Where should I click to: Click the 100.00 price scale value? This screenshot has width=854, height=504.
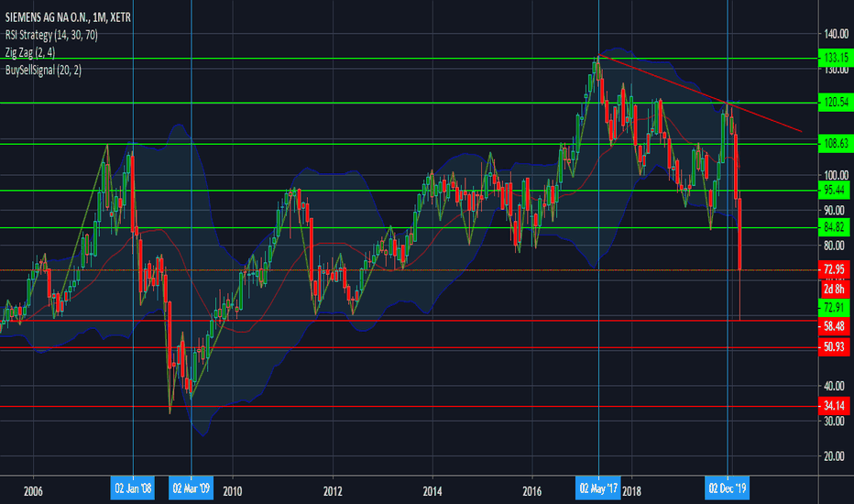click(x=836, y=175)
